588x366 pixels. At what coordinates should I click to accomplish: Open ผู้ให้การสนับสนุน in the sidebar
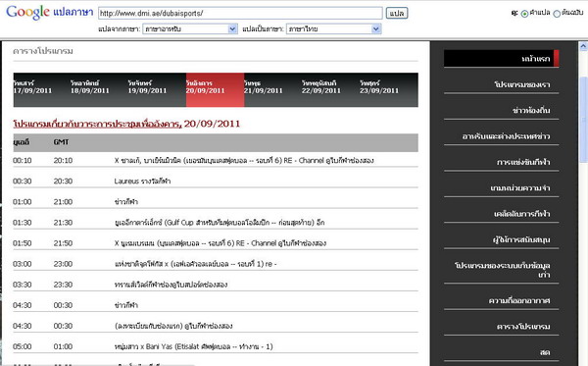(x=521, y=239)
